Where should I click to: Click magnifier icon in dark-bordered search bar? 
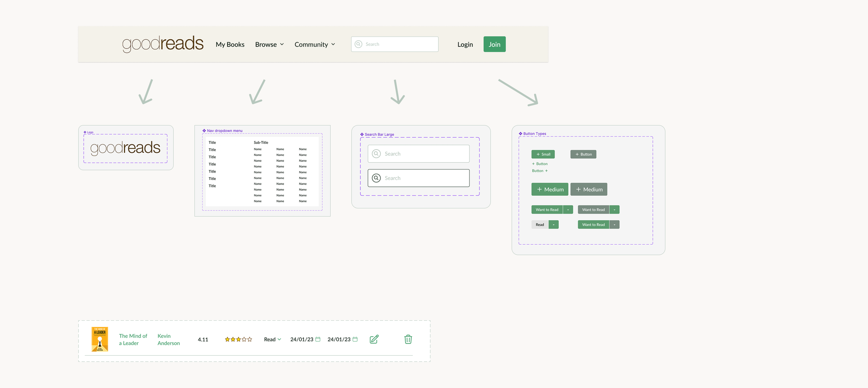coord(376,178)
